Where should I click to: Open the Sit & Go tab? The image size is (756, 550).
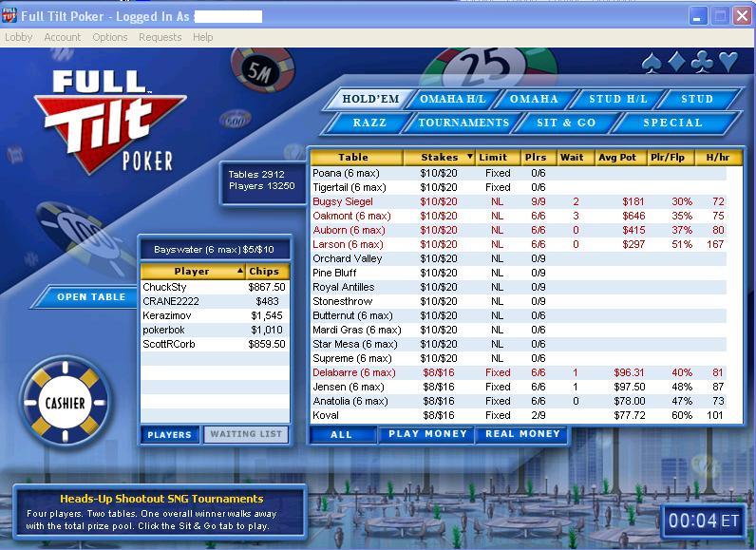[x=566, y=123]
